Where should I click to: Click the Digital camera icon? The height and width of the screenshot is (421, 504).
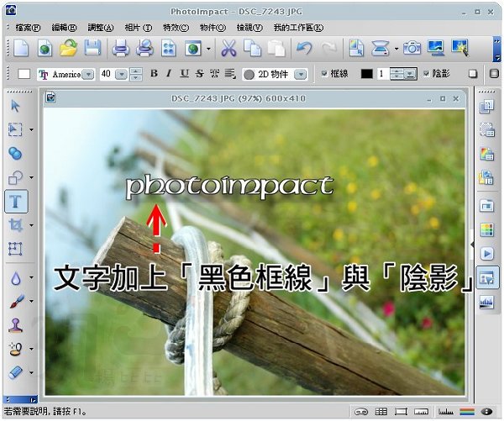412,48
